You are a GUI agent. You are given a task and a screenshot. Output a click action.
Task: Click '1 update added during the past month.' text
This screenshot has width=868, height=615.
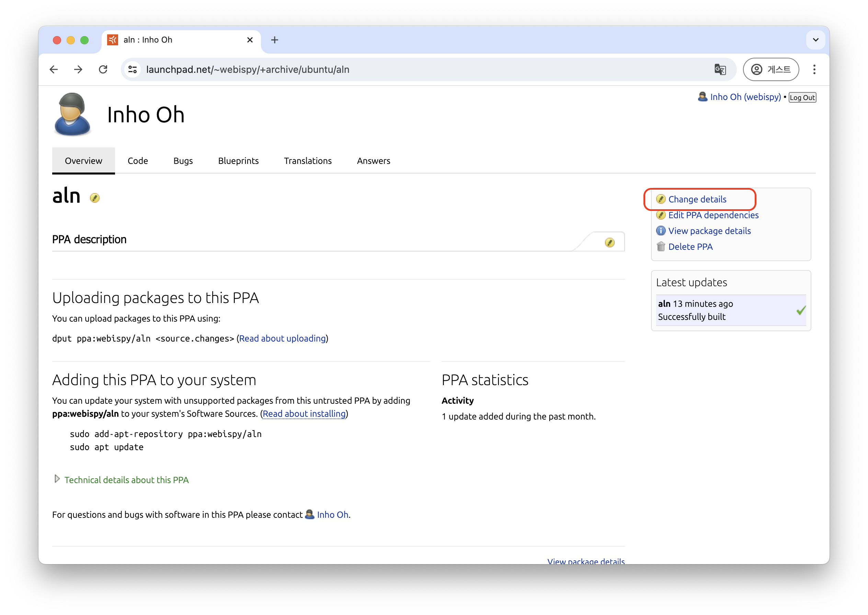518,416
